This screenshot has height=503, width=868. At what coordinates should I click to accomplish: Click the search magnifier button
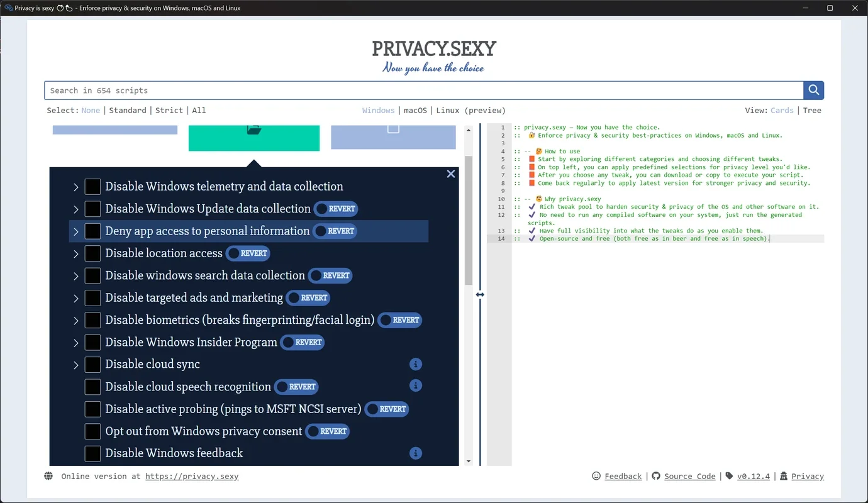(813, 91)
